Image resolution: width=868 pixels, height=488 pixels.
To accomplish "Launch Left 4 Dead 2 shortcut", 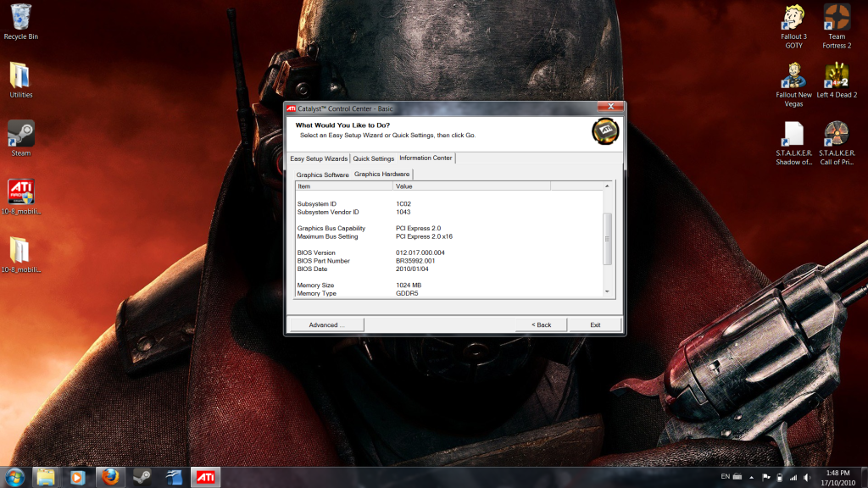I will point(837,80).
